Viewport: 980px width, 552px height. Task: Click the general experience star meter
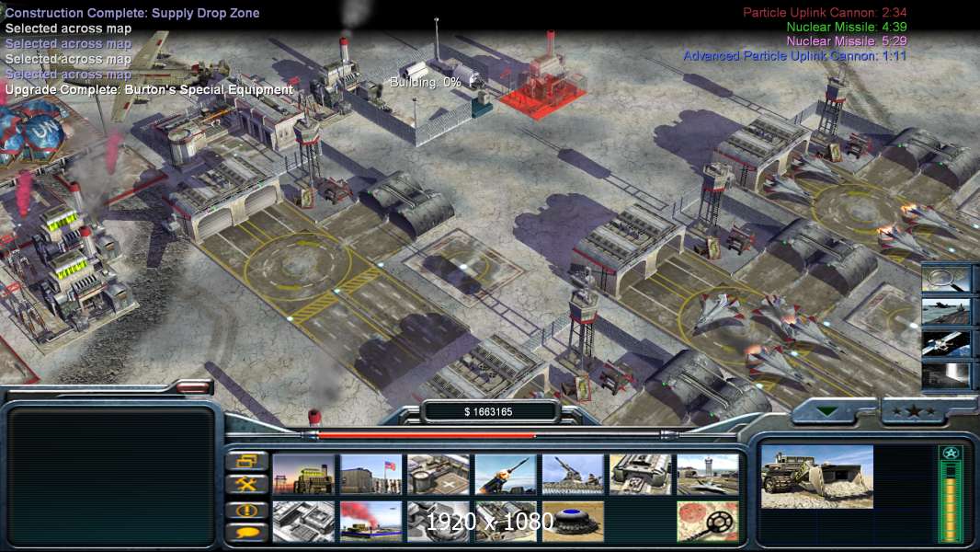click(951, 494)
